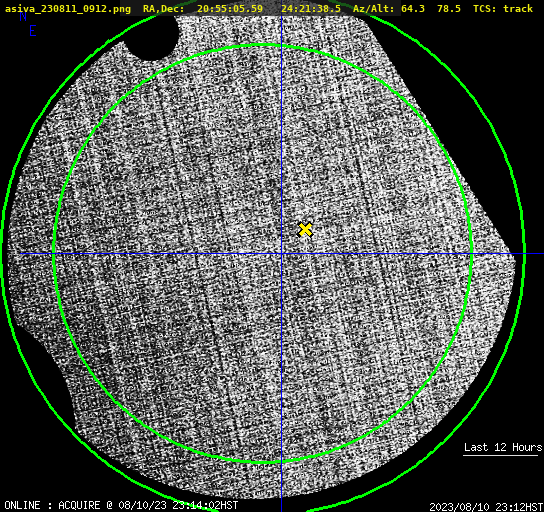Click the yellow X telescope pointing marker
Viewport: 544px width, 512px height.
pos(305,230)
